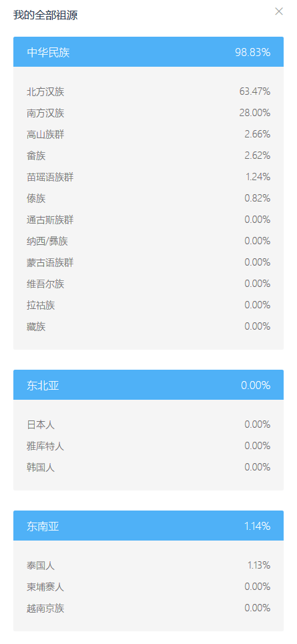Select the 纳西/彝族 item
This screenshot has height=644, width=297.
point(148,241)
